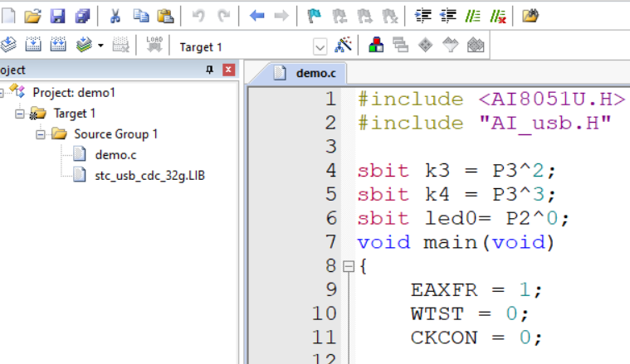Collapse code fold at line 8 brace
The height and width of the screenshot is (364, 630).
[349, 267]
